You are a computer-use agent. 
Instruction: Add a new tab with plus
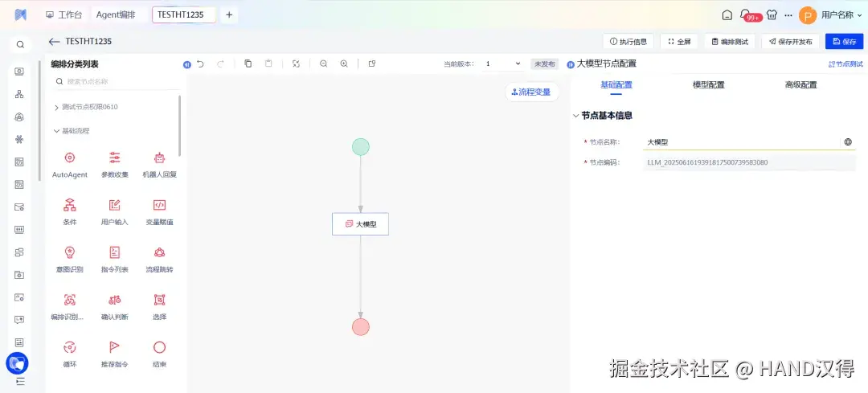click(x=229, y=15)
